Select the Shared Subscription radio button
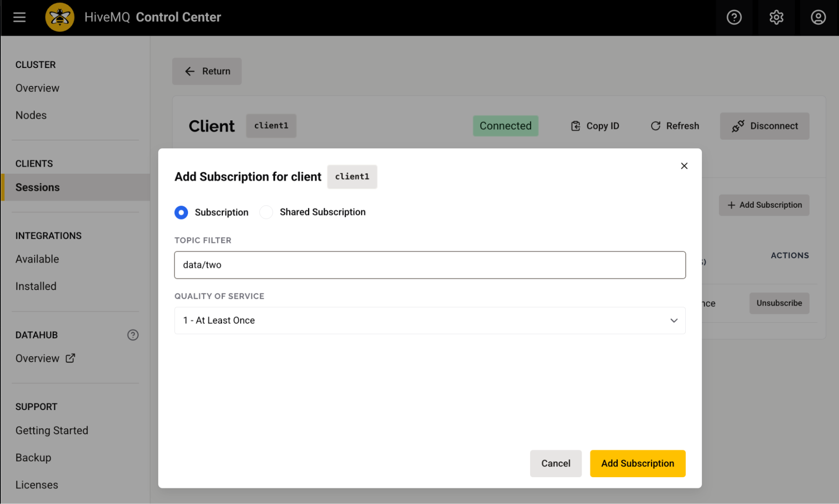This screenshot has height=504, width=839. pyautogui.click(x=266, y=212)
